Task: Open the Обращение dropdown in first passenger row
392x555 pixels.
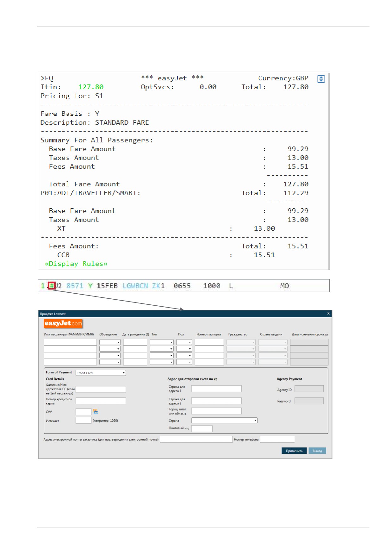Action: [x=110, y=342]
